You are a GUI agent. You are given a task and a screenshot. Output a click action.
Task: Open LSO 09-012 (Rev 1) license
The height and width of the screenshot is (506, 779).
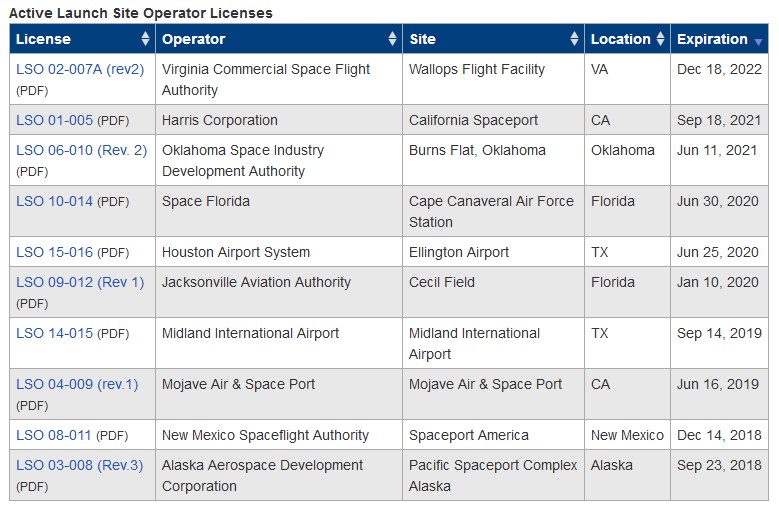(80, 282)
